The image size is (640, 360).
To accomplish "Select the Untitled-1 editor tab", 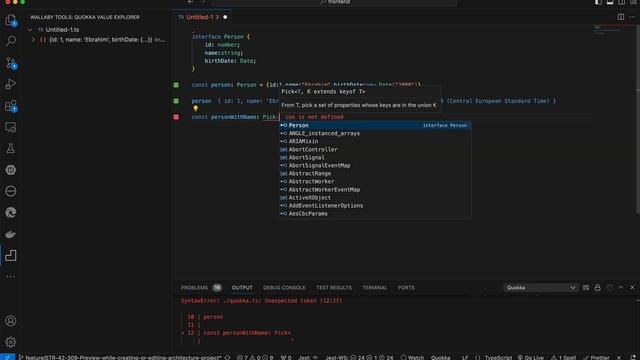I will [202, 17].
